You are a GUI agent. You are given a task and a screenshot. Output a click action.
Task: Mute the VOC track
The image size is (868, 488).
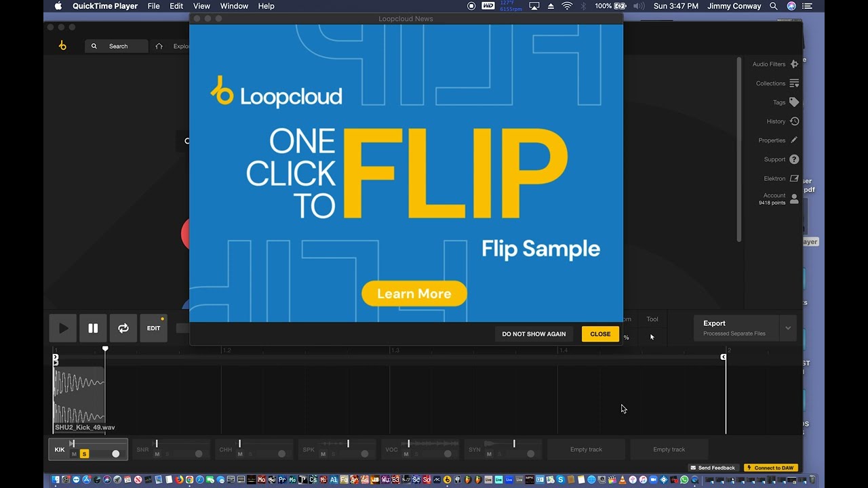point(406,454)
